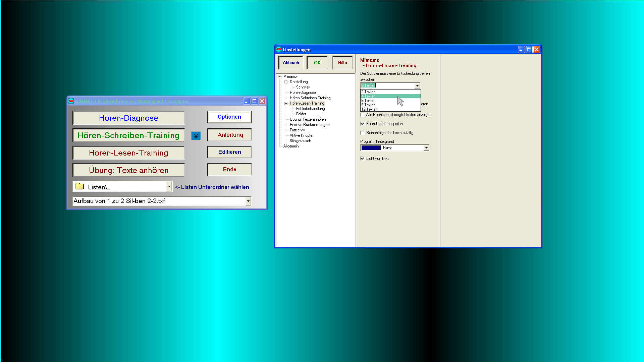Click the Navy color swatch
Screen dimensions: 644x362
tap(371, 148)
